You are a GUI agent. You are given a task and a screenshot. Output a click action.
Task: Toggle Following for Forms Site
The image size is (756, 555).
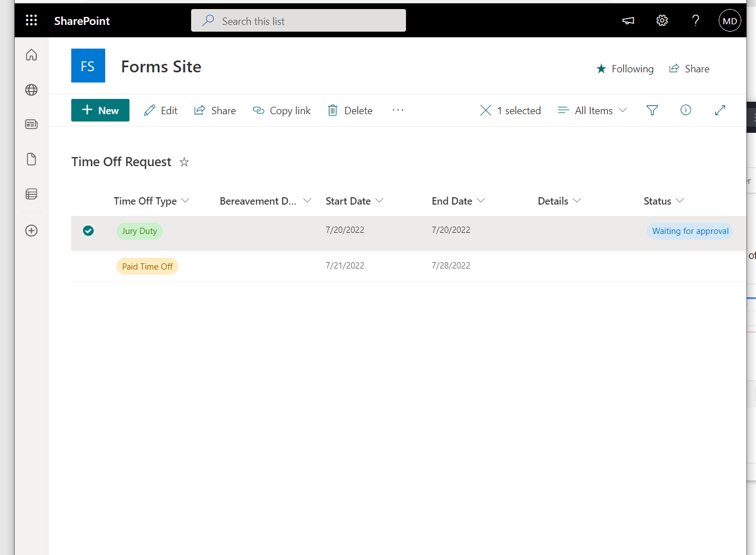625,69
